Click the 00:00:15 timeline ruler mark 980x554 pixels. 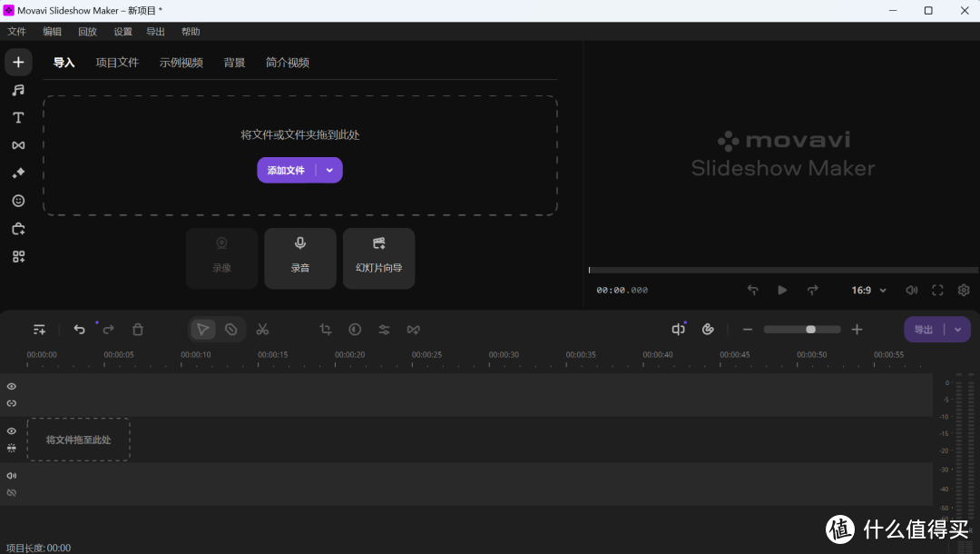(x=272, y=354)
